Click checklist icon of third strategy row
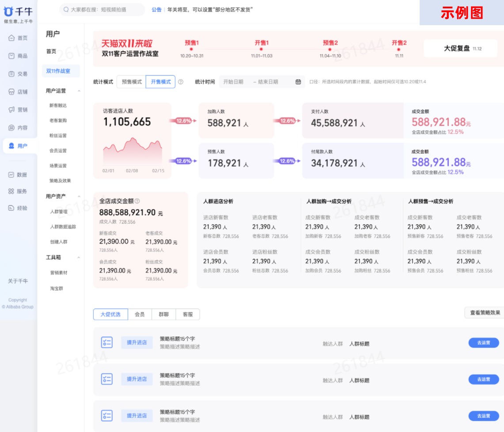 [107, 416]
